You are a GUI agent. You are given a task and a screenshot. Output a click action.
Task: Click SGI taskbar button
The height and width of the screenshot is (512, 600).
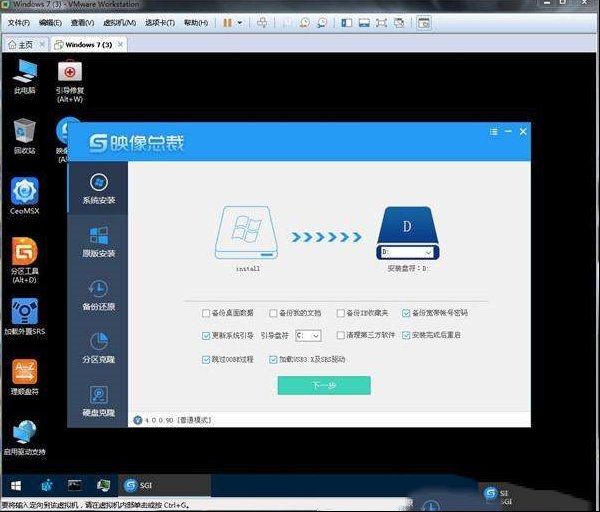pyautogui.click(x=165, y=486)
